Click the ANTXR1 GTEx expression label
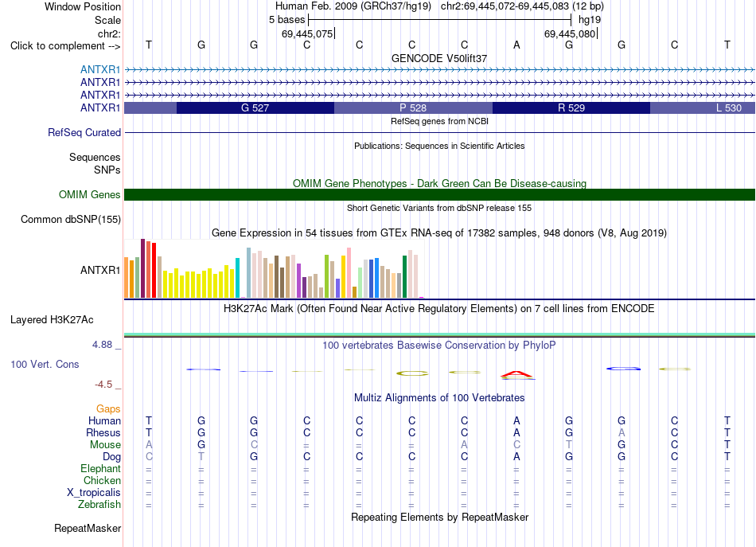The image size is (756, 547). coord(100,270)
